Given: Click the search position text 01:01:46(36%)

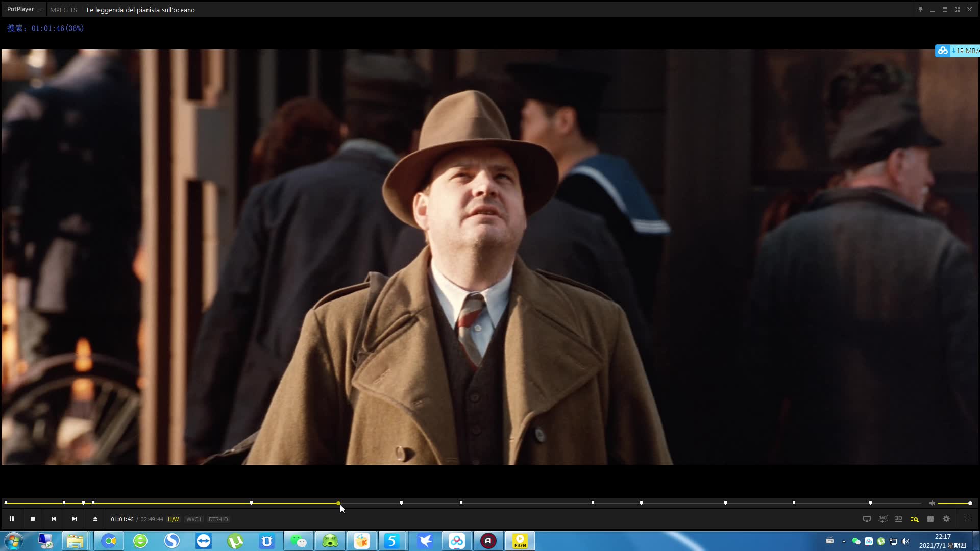Looking at the screenshot, I should [57, 28].
